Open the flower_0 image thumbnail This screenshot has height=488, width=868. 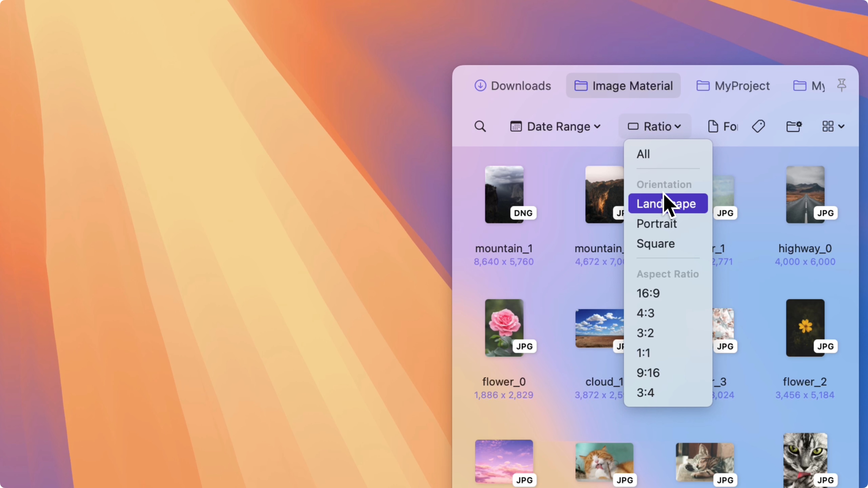point(504,327)
